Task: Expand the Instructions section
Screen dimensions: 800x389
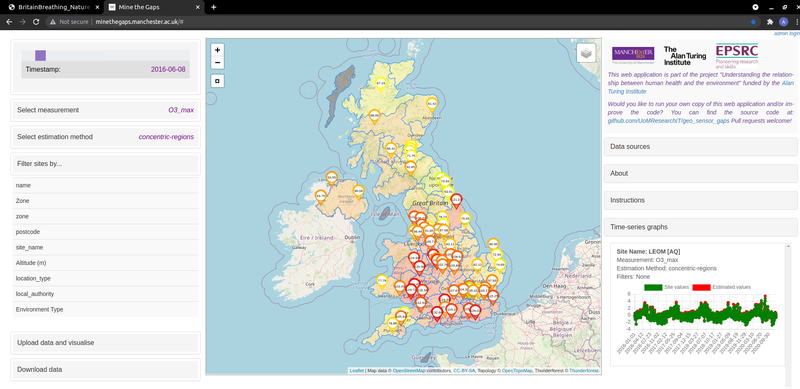Action: 701,200
